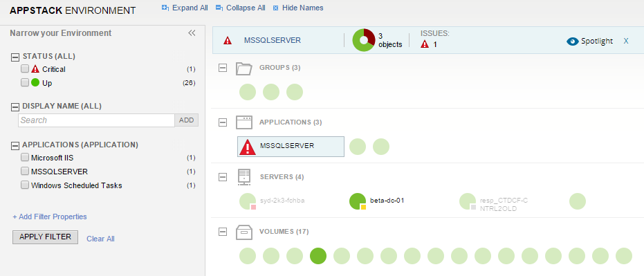Image resolution: width=644 pixels, height=276 pixels.
Task: Click the SERVERS tower icon
Action: click(244, 177)
